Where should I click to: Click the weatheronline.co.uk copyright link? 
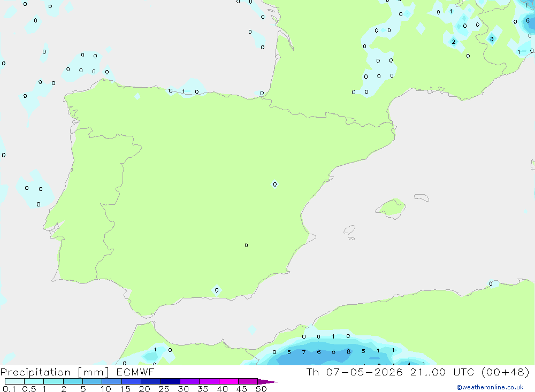tap(490, 387)
